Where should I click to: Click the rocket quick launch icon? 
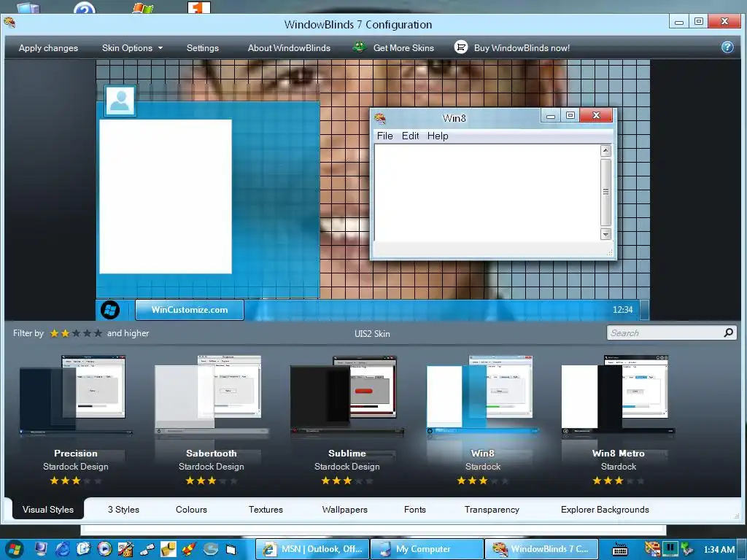189,549
